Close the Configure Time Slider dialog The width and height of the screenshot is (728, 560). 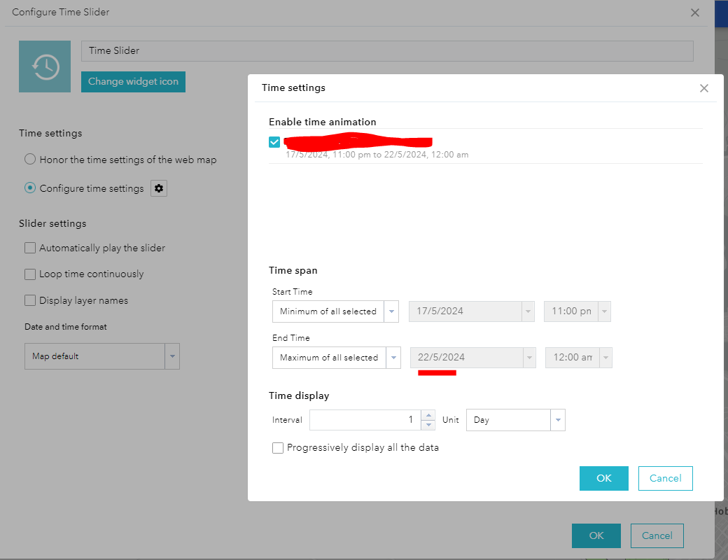coord(694,12)
